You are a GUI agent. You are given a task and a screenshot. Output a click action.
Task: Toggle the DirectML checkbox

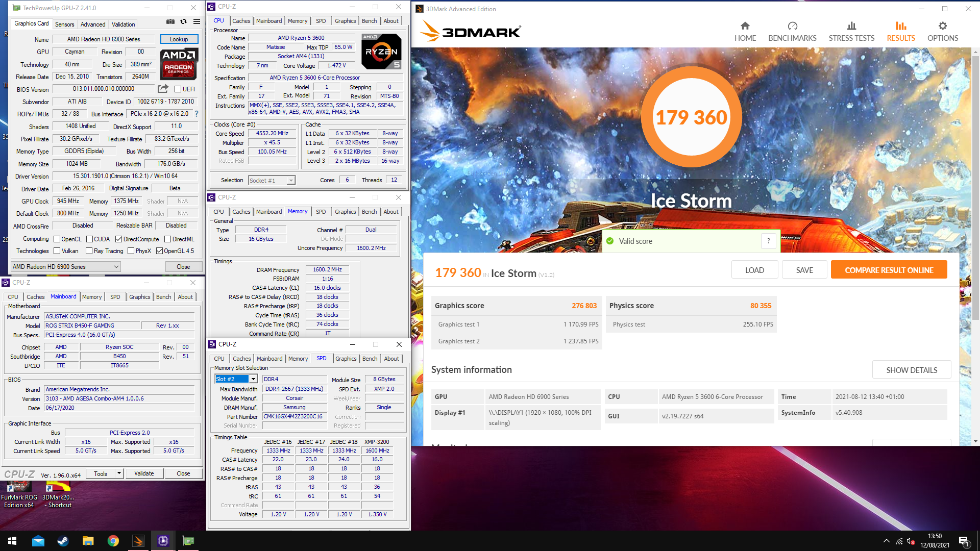click(x=167, y=239)
